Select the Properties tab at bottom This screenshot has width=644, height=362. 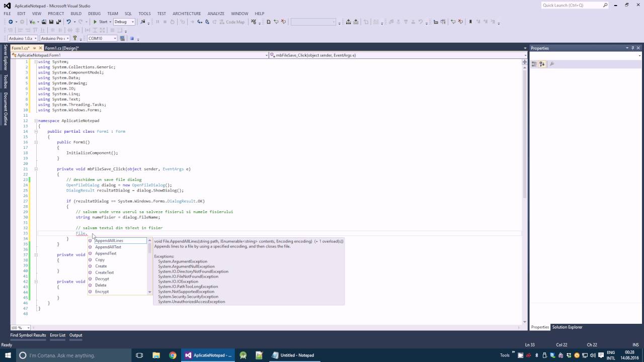pos(540,327)
